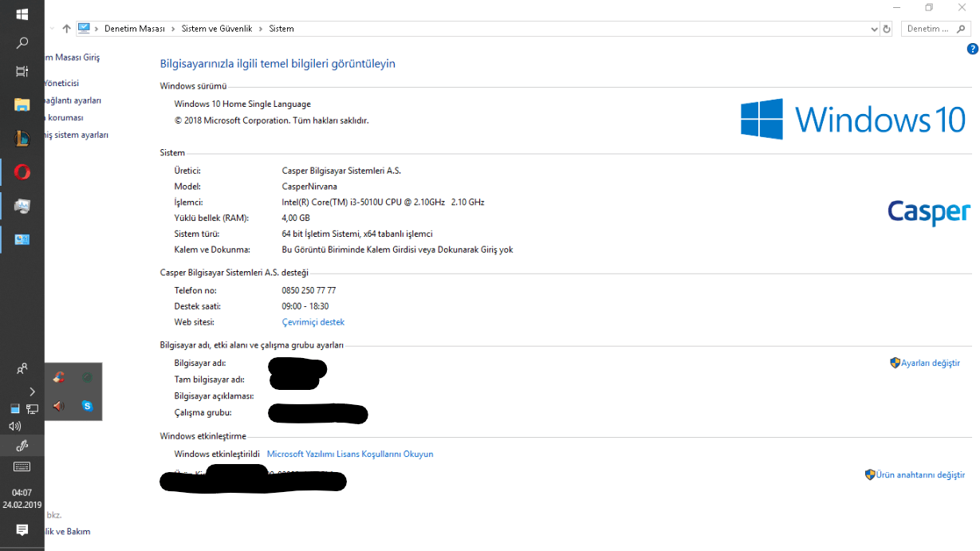Select Windows 10 Home Single Language text
The image size is (980, 551).
coord(242,104)
